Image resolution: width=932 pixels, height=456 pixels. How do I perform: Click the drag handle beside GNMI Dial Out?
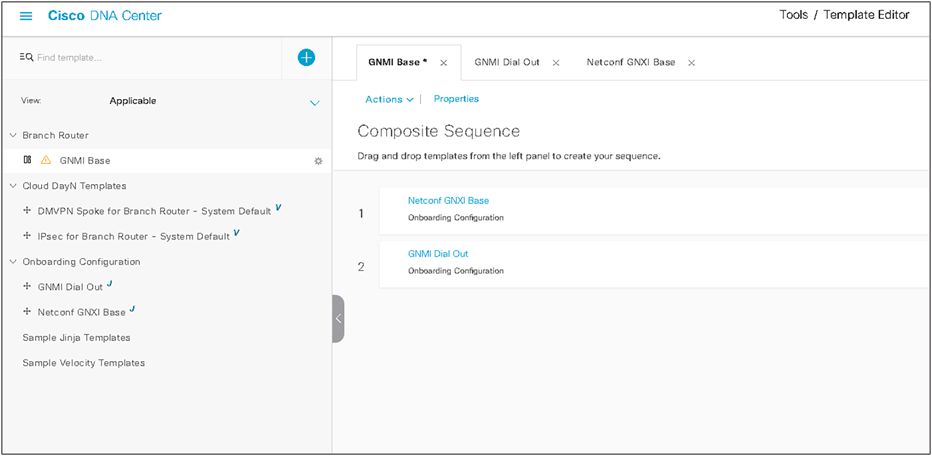pyautogui.click(x=26, y=287)
